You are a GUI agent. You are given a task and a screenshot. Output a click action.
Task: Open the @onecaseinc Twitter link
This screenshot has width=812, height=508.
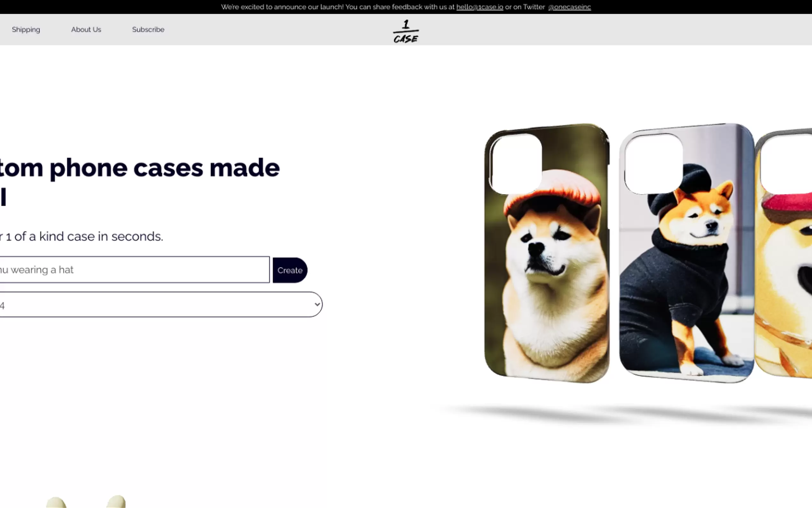tap(569, 7)
